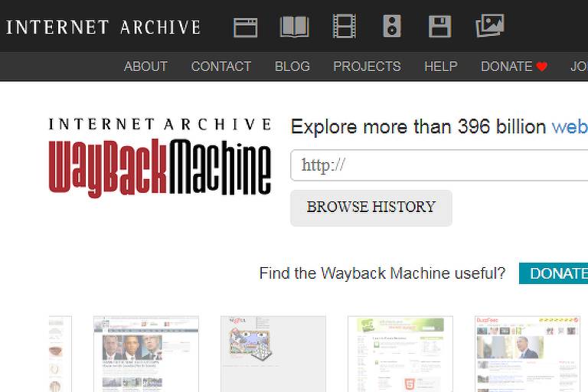Viewport: 588px width, 392px height.
Task: Click 'Find the Wayback Machine useful?' text
Action: pyautogui.click(x=382, y=273)
